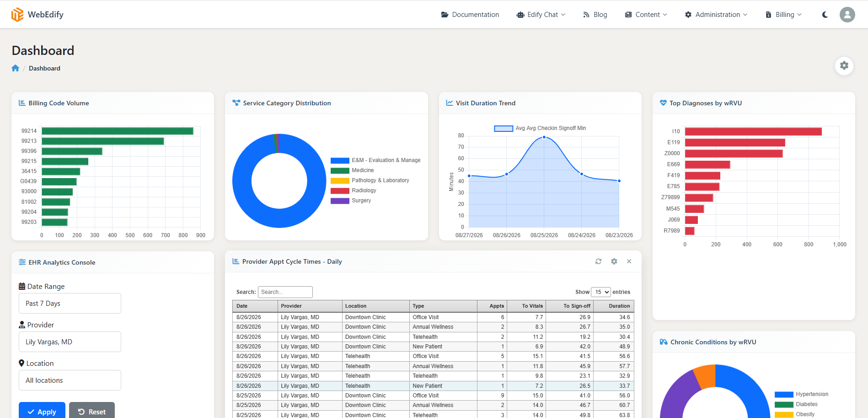Click the 08/25/2026 peak point on trend line
The image size is (868, 418).
544,137
